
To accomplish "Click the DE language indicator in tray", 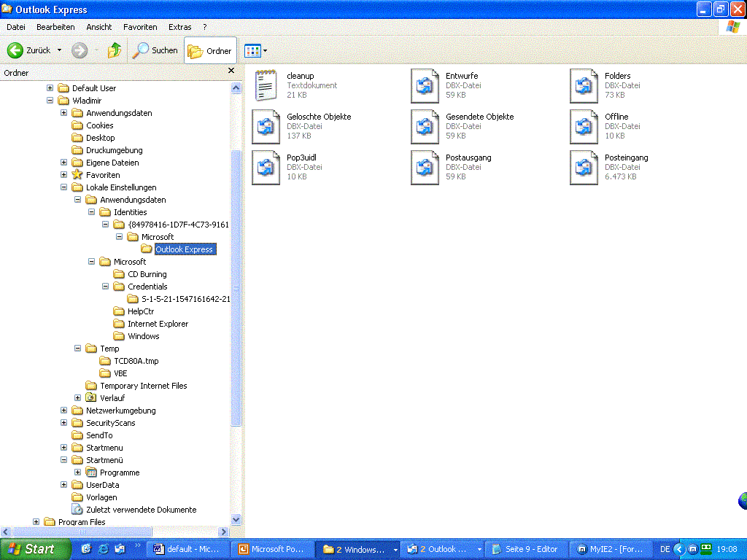I will [x=665, y=549].
